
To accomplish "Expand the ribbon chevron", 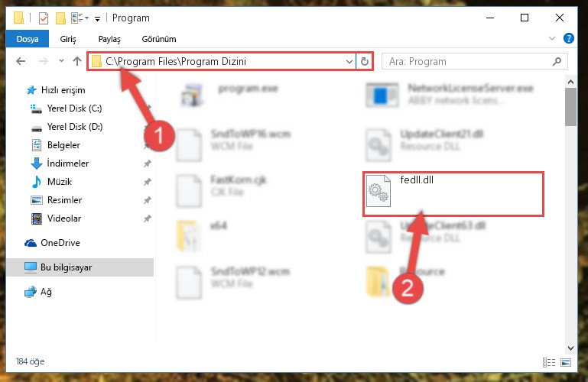I will click(552, 38).
